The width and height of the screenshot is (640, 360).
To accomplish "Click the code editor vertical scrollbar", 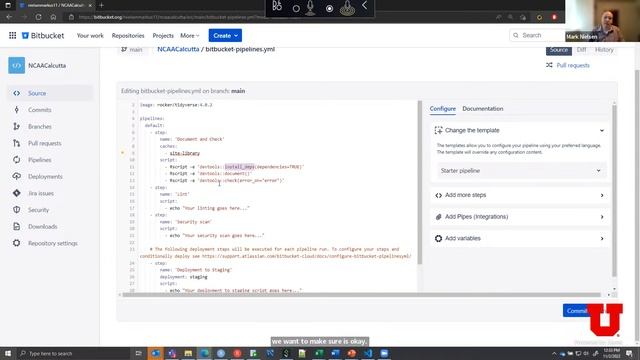I will point(420,183).
